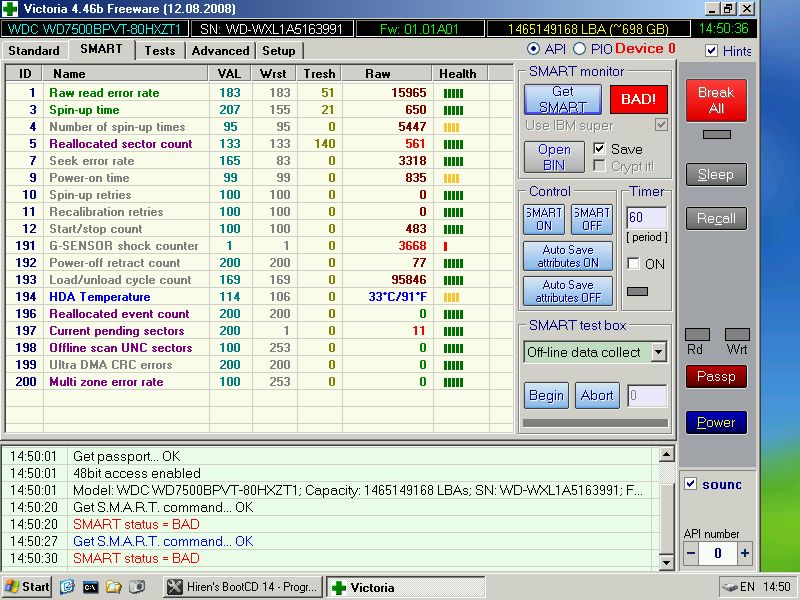Click the HDA Temperature yellow health bar
The width and height of the screenshot is (800, 600).
point(452,297)
